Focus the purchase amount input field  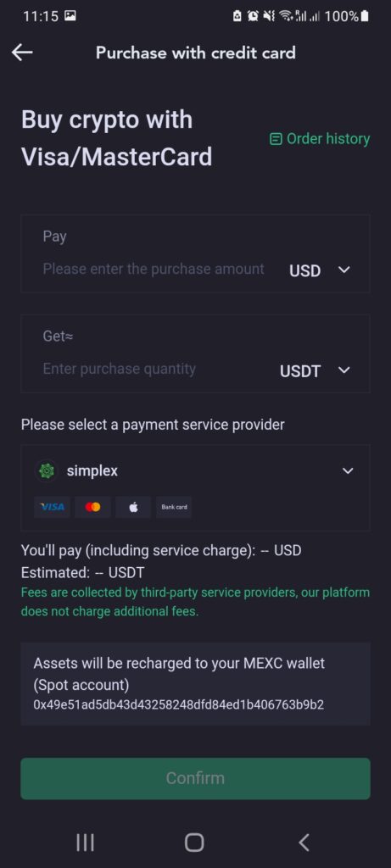point(154,270)
